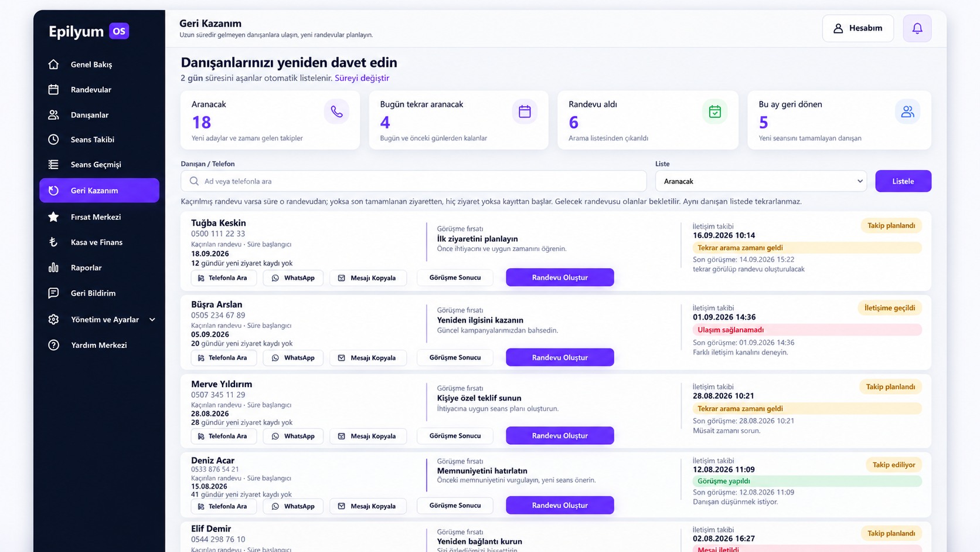Viewport: 980px width, 552px height.
Task: Click Görüşme Sonucu for Merve Yıldırım
Action: 455,436
